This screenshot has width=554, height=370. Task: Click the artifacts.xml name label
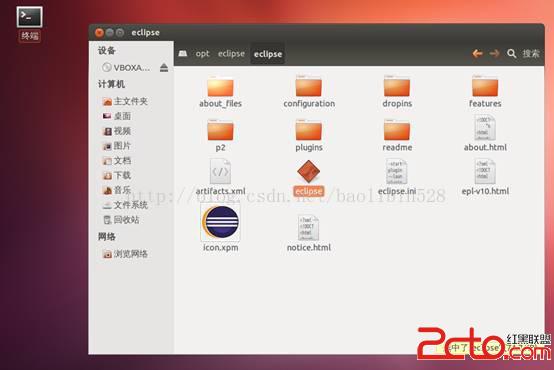click(220, 191)
